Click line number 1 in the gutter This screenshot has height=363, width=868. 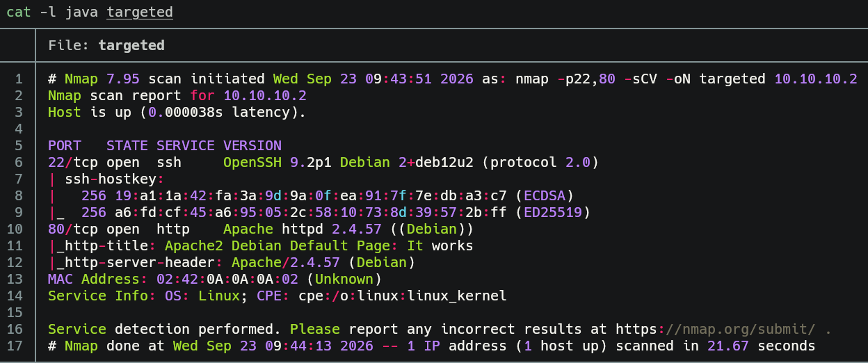click(x=19, y=79)
